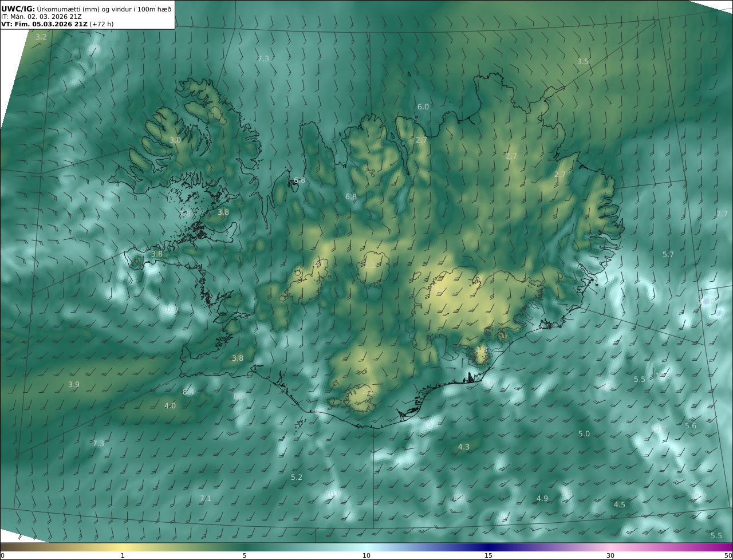This screenshot has height=560, width=733.
Task: Click the 15 tick label on color scale
Action: click(488, 555)
